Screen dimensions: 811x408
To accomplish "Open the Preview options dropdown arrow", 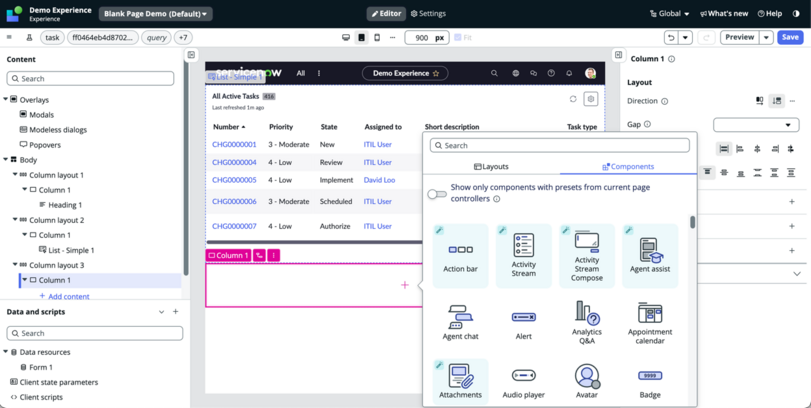I will [x=767, y=38].
